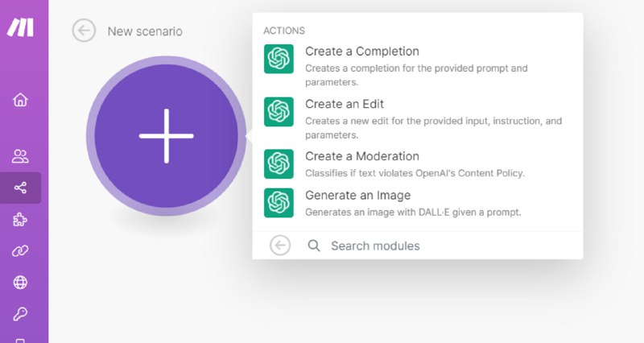Select the Create a Completion action
The width and height of the screenshot is (644, 343).
click(x=361, y=52)
